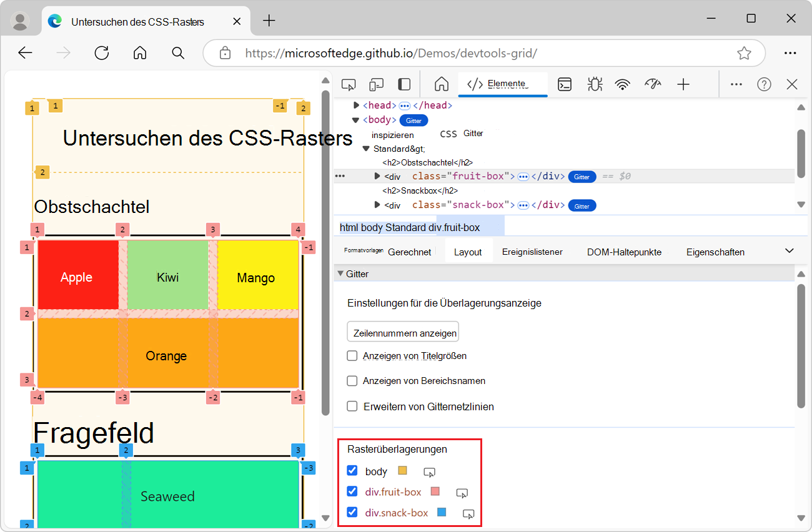812x532 pixels.
Task: Select the Layout tab
Action: [x=468, y=252]
